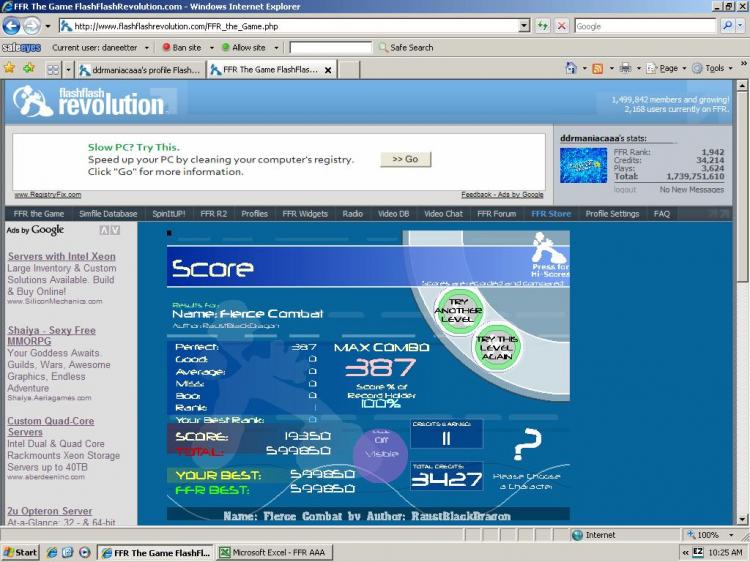Screen dimensions: 750x562
Task: Click the Print icon
Action: click(x=625, y=68)
